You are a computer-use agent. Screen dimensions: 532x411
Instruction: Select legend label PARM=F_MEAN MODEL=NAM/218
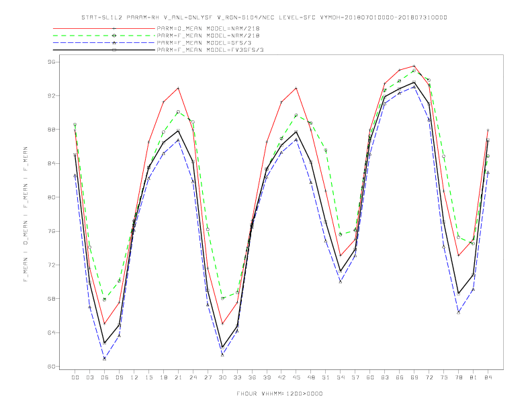pyautogui.click(x=208, y=36)
